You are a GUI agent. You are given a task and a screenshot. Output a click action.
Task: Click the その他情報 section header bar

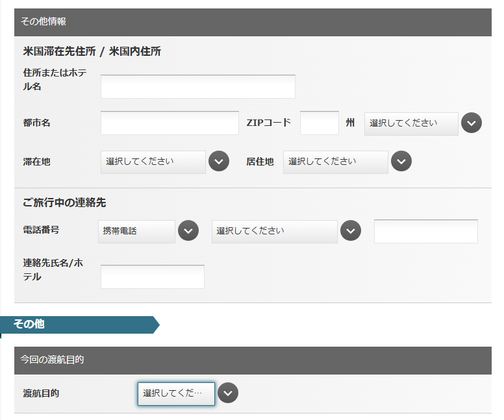point(253,22)
